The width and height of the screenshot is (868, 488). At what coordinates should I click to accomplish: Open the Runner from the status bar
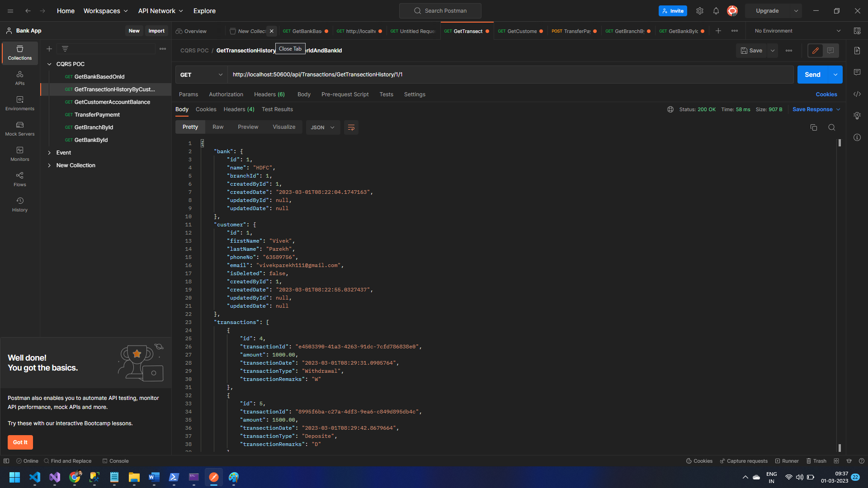coord(787,460)
